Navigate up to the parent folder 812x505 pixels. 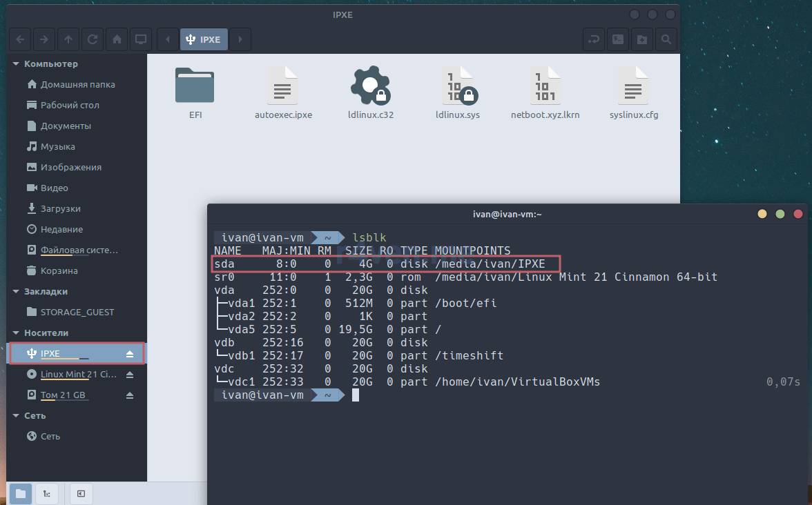68,39
